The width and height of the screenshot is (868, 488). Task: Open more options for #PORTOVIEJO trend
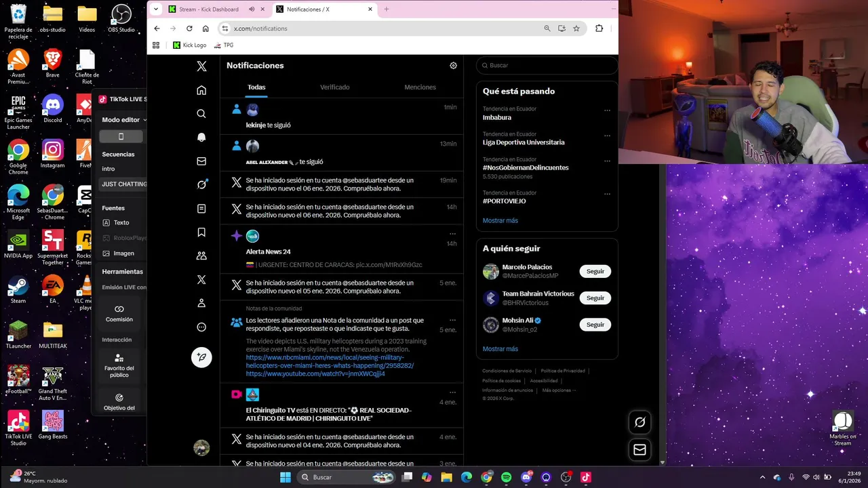coord(607,195)
